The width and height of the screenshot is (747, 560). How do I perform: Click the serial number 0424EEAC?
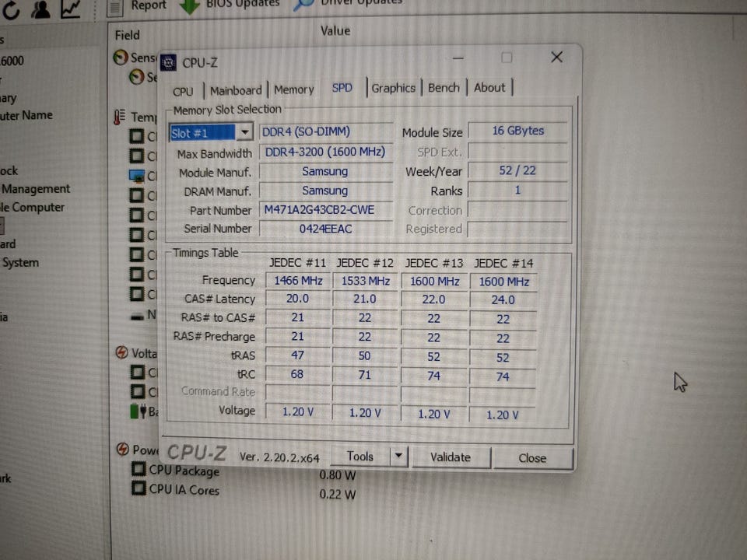click(325, 229)
